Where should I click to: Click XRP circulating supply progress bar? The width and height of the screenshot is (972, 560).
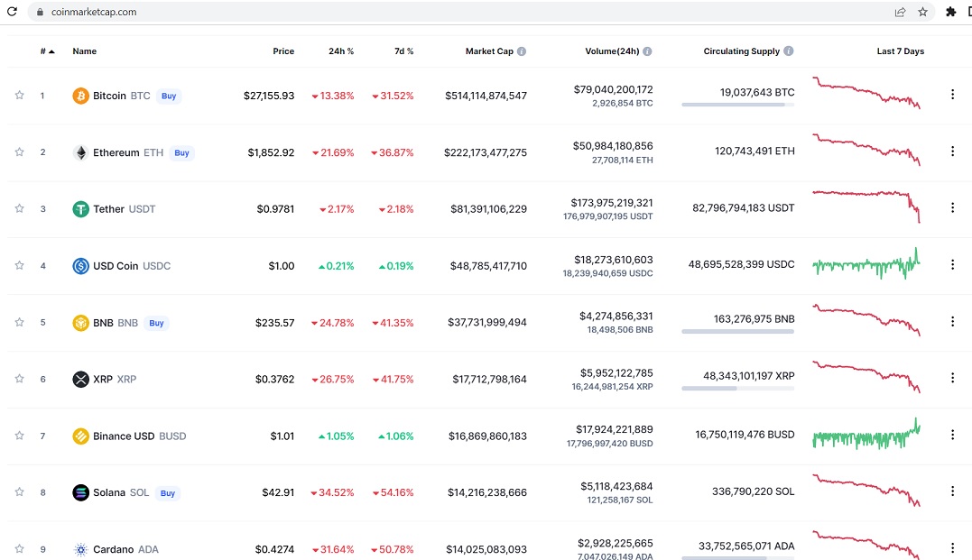[737, 389]
